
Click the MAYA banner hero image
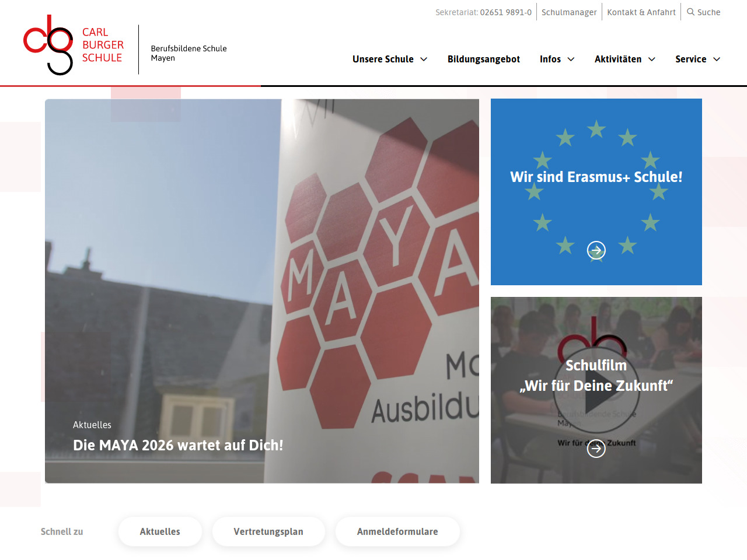coord(262,291)
